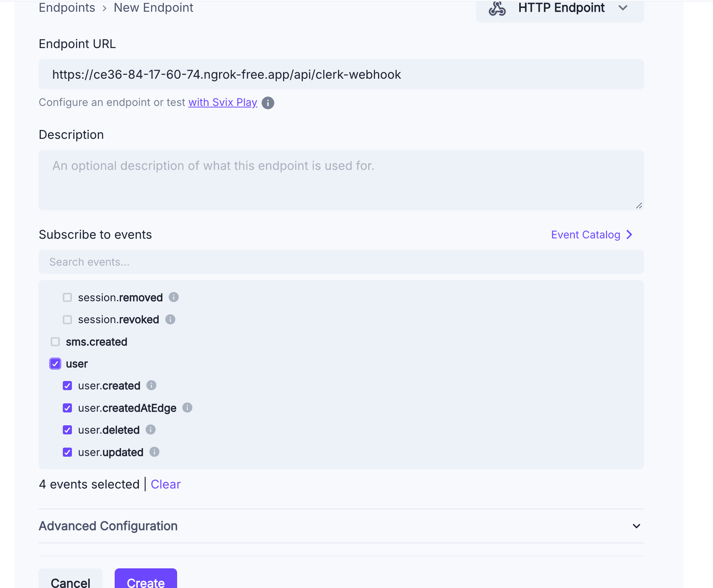Clear the selected events
Image resolution: width=713 pixels, height=588 pixels.
tap(165, 484)
